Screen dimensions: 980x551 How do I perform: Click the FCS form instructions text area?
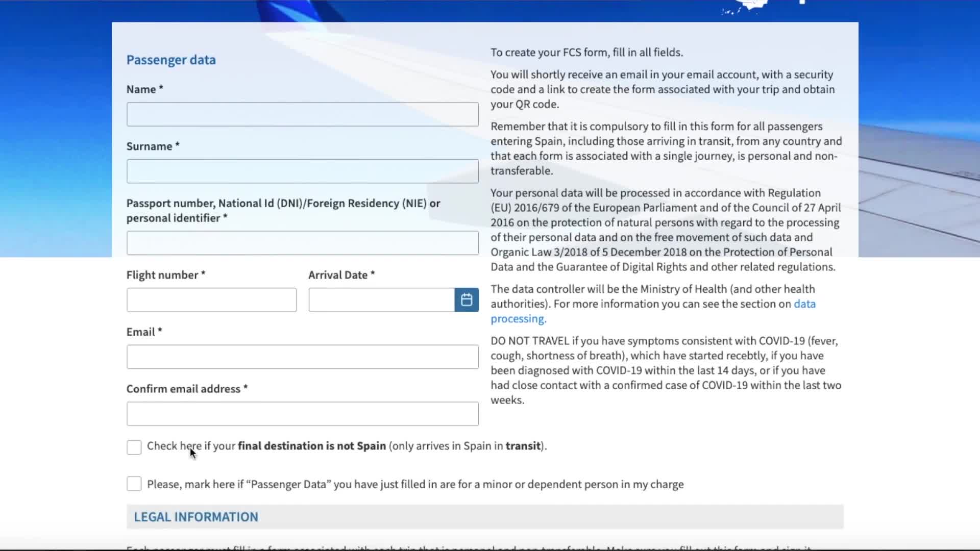pos(586,52)
